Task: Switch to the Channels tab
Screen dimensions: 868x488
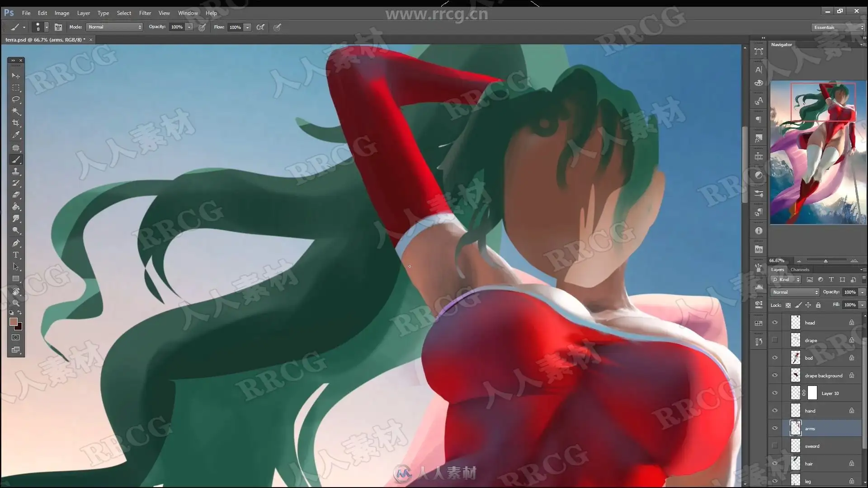Action: click(x=800, y=270)
